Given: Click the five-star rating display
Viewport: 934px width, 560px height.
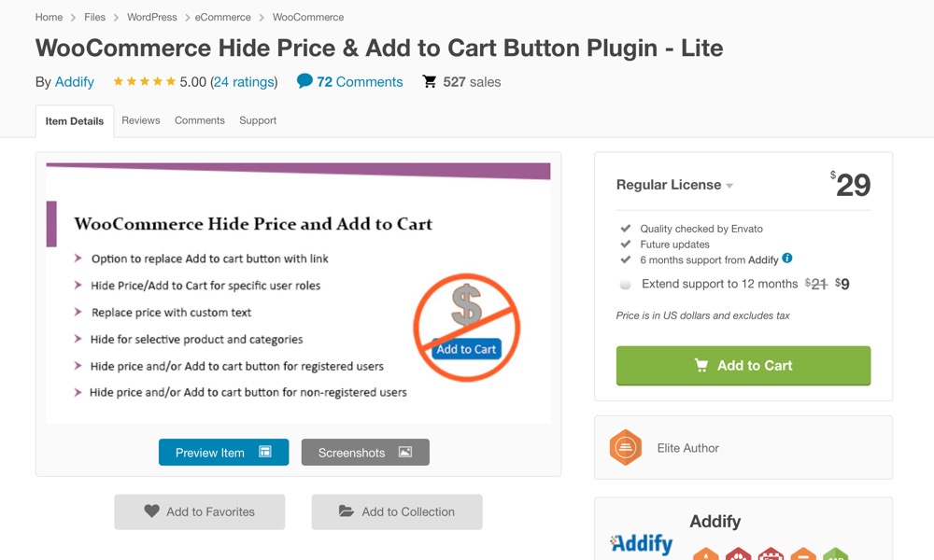Looking at the screenshot, I should pyautogui.click(x=145, y=81).
